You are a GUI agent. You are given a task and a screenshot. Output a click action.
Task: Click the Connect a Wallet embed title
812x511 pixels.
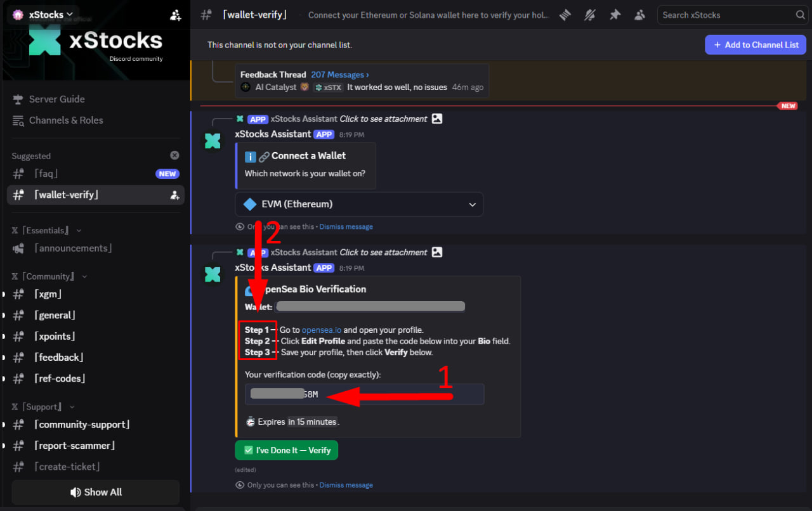tap(309, 155)
